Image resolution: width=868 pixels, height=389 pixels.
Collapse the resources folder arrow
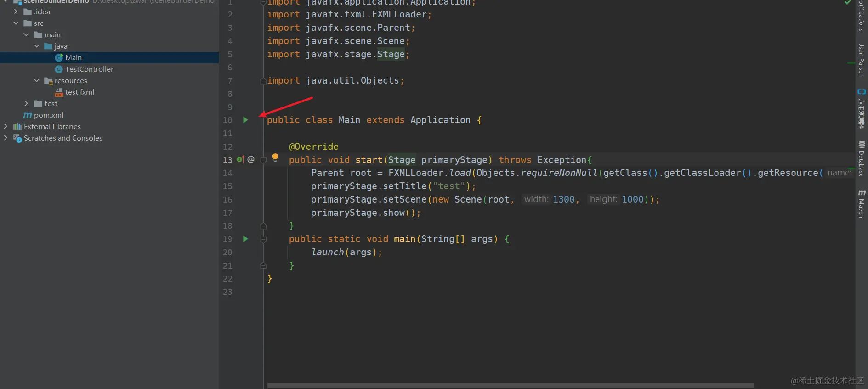tap(37, 80)
